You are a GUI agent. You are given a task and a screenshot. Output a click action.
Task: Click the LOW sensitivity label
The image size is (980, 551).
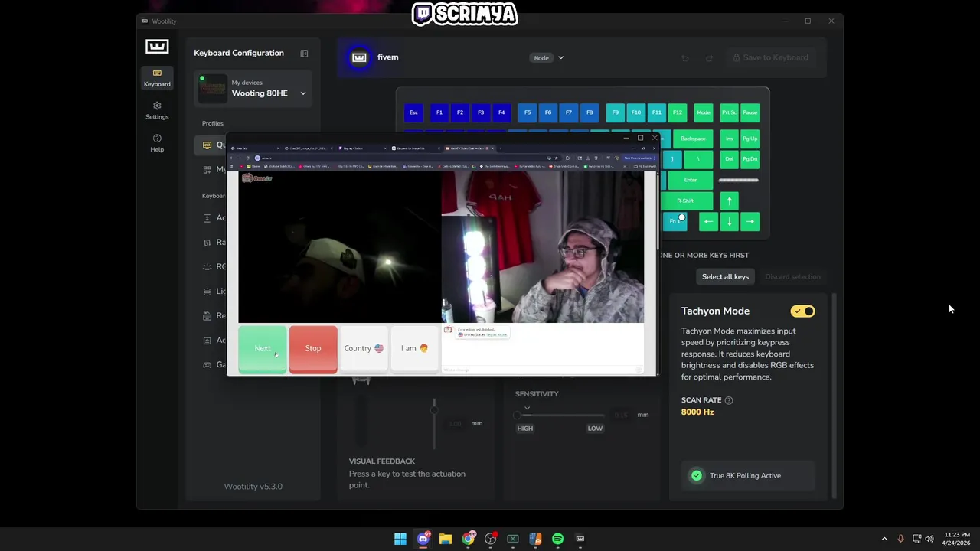[x=595, y=429]
